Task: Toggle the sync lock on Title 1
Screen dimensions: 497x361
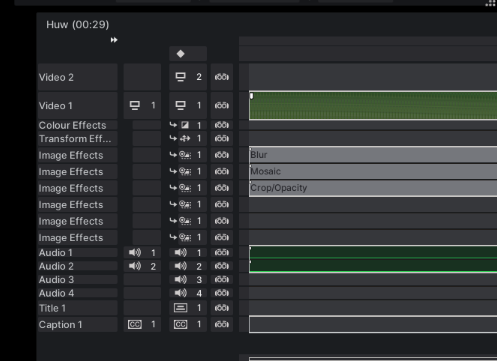Action: click(x=222, y=308)
